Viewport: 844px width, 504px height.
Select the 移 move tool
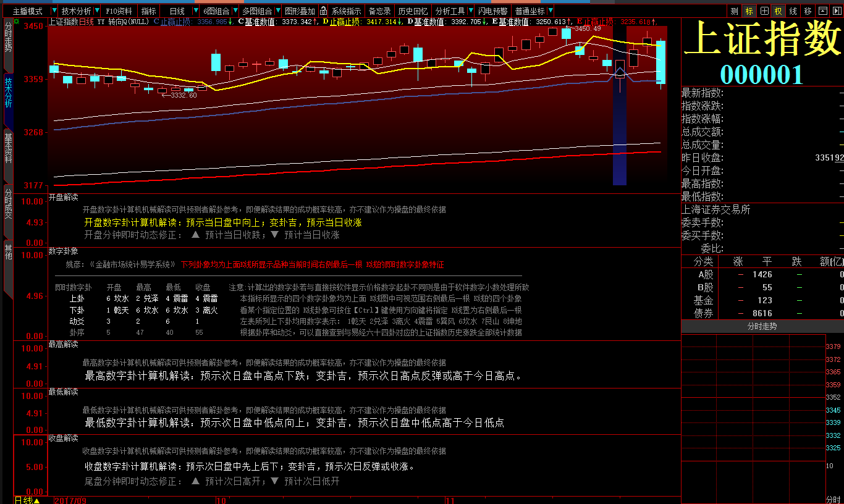(808, 11)
